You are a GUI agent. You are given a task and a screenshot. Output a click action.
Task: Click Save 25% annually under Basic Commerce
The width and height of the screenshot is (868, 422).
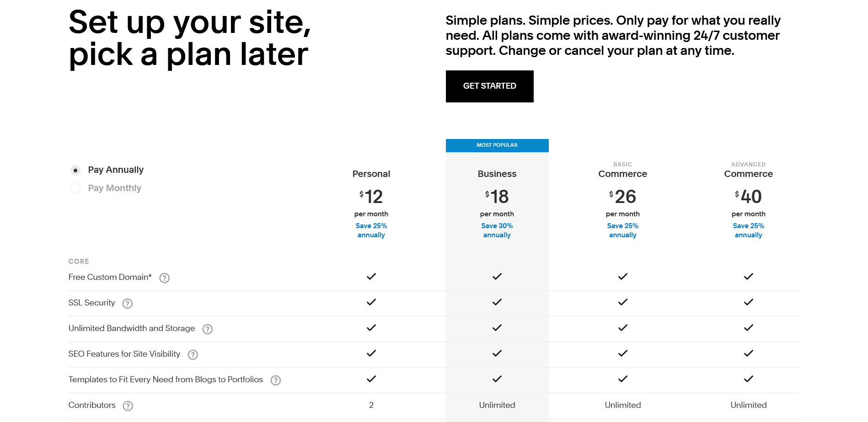tap(623, 230)
